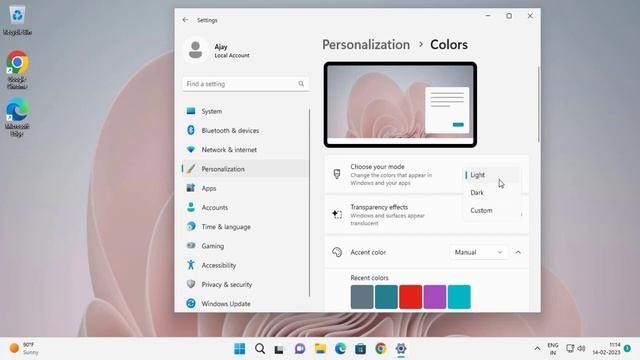Pick the gray-blue recent color swatch
This screenshot has width=640, height=360.
pos(362,297)
